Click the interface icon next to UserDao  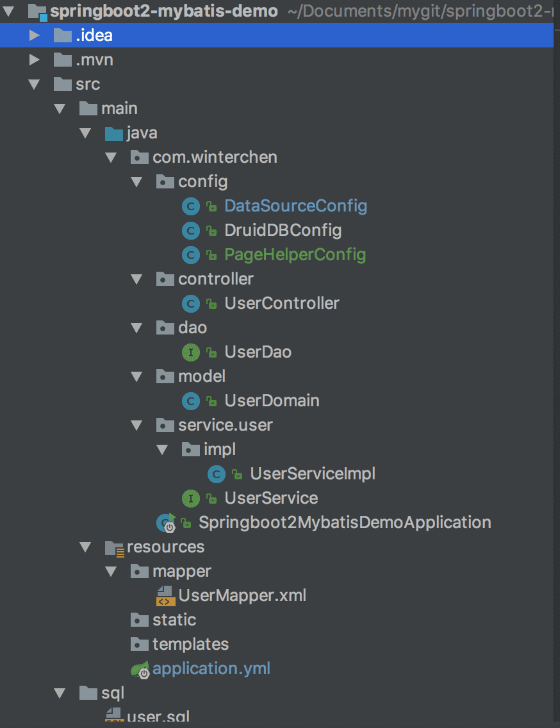190,352
